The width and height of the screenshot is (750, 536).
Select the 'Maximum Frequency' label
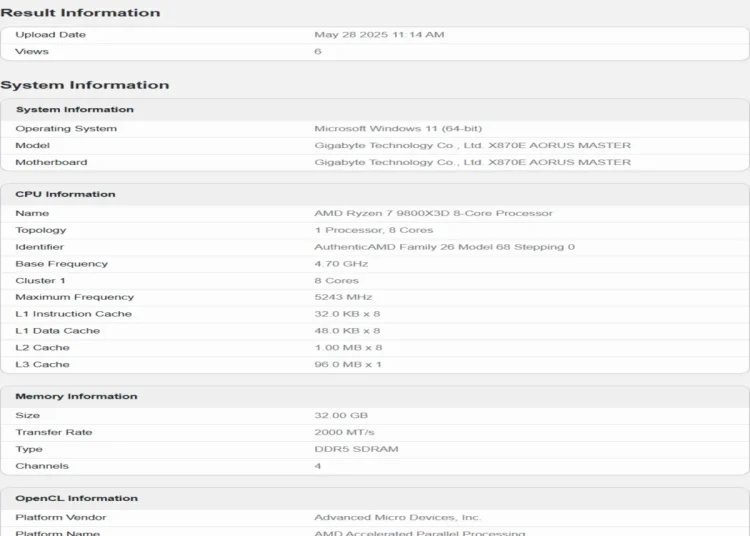click(75, 297)
